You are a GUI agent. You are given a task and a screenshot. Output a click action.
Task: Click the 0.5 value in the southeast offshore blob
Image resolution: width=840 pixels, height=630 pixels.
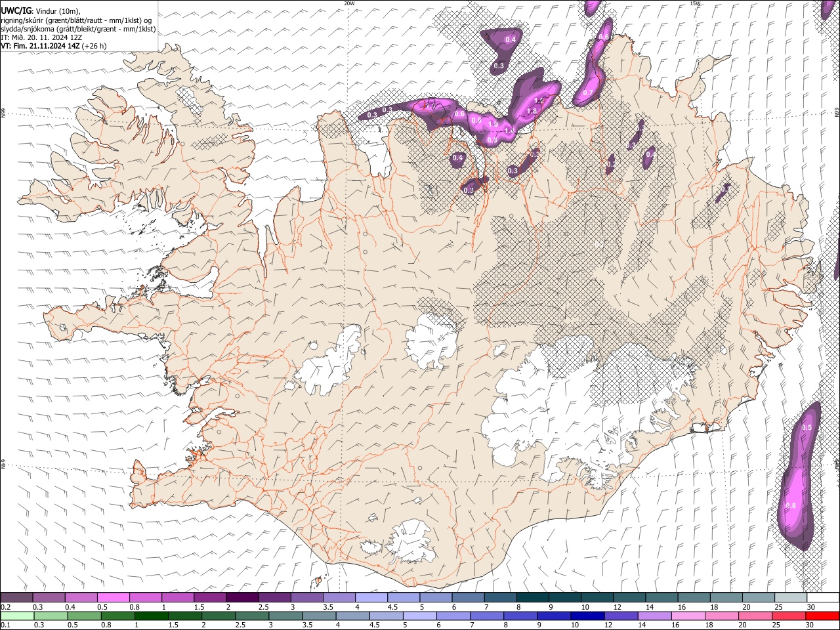tap(808, 427)
